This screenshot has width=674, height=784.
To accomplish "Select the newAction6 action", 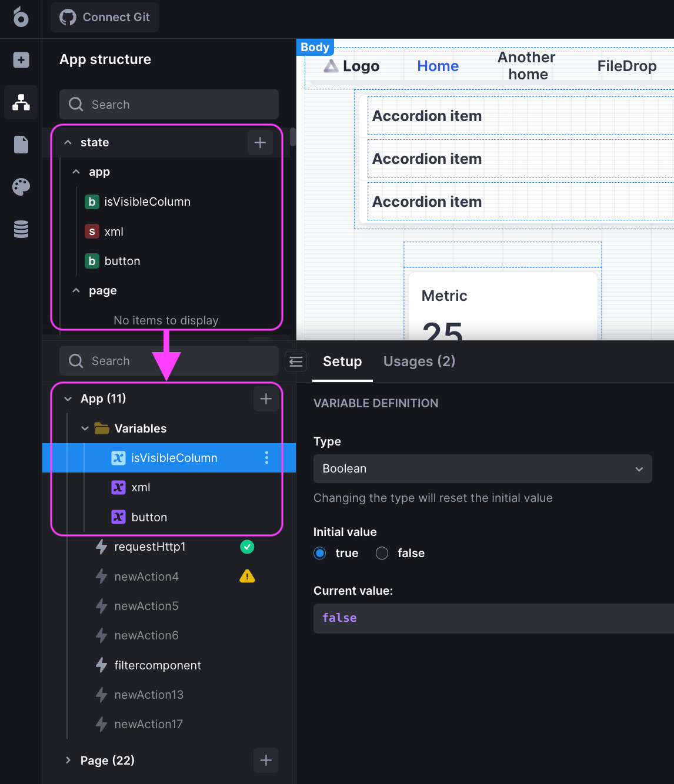I will click(x=146, y=635).
